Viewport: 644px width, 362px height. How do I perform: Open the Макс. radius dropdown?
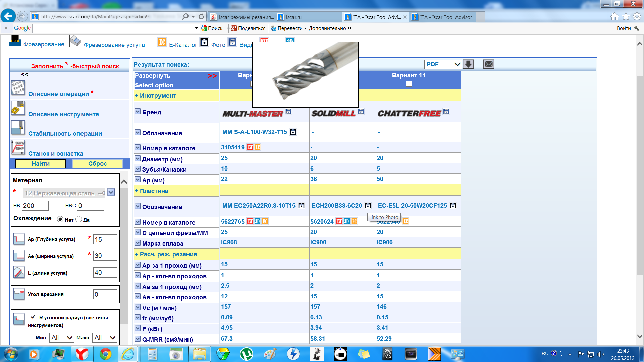pyautogui.click(x=105, y=337)
